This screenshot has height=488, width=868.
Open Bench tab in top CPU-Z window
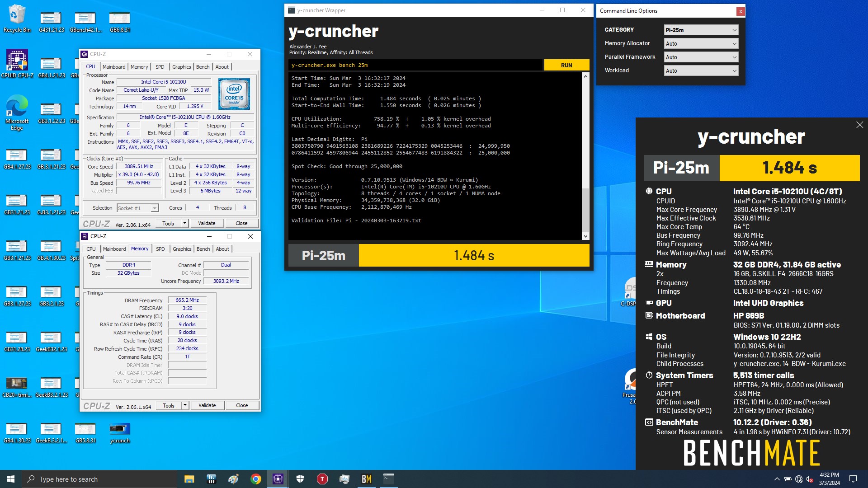coord(203,66)
